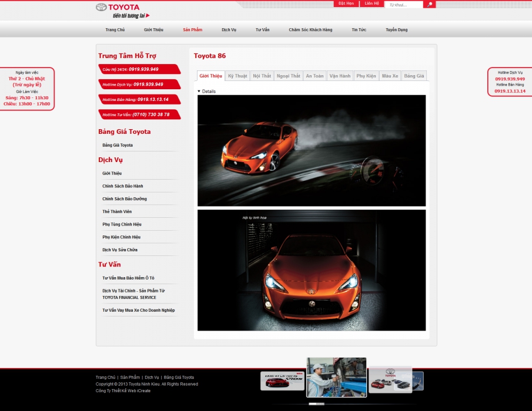
Task: Click the Vios test-drive registration banner thumbnail
Action: point(282,381)
